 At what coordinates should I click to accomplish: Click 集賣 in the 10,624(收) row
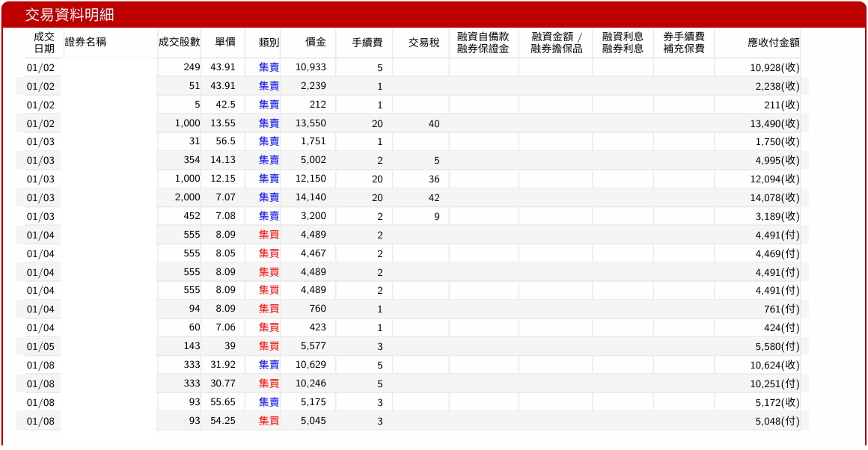[x=269, y=365]
